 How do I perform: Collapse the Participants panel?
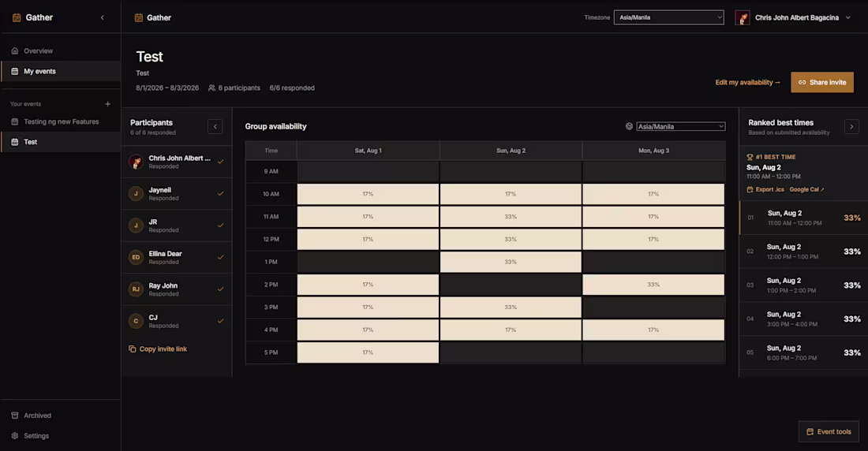pyautogui.click(x=215, y=127)
